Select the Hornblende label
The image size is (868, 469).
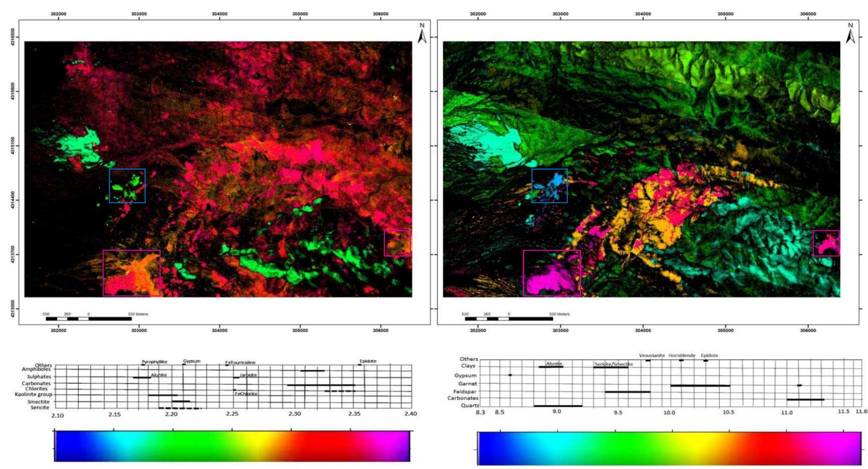pos(682,355)
